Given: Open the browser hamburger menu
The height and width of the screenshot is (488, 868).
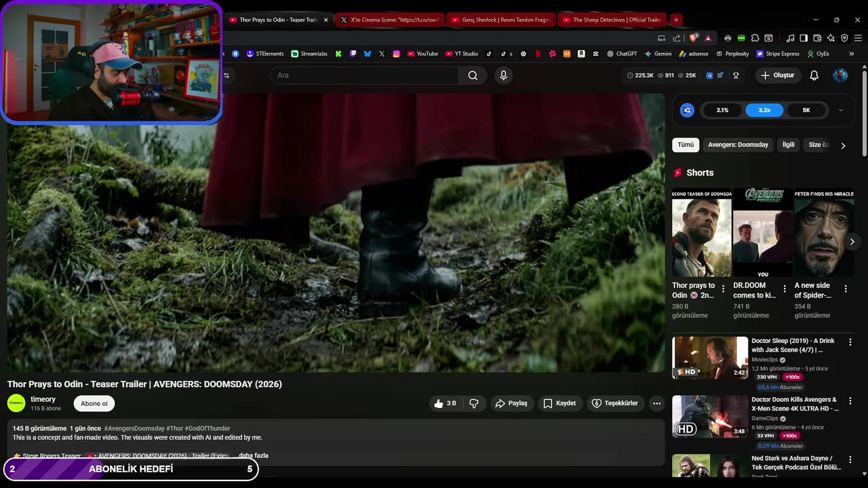Looking at the screenshot, I should point(858,38).
